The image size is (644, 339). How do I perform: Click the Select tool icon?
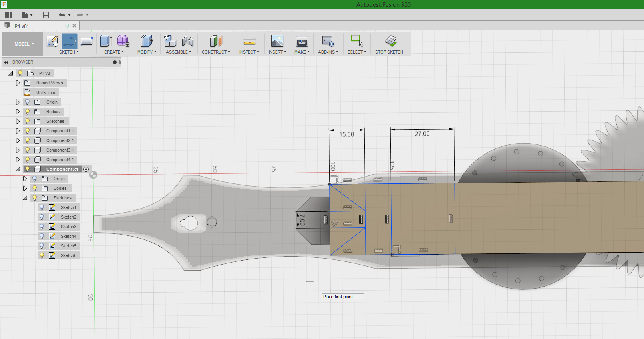tap(357, 41)
